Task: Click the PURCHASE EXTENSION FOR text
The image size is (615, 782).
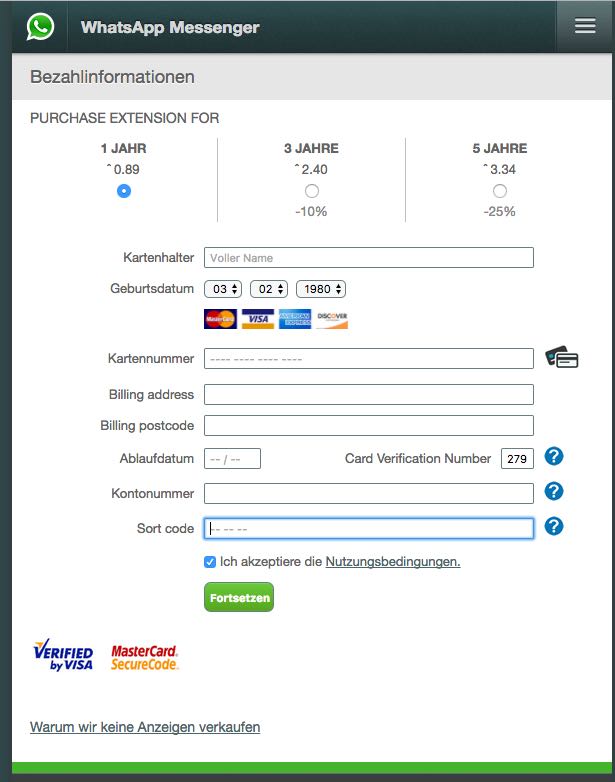Action: 125,118
